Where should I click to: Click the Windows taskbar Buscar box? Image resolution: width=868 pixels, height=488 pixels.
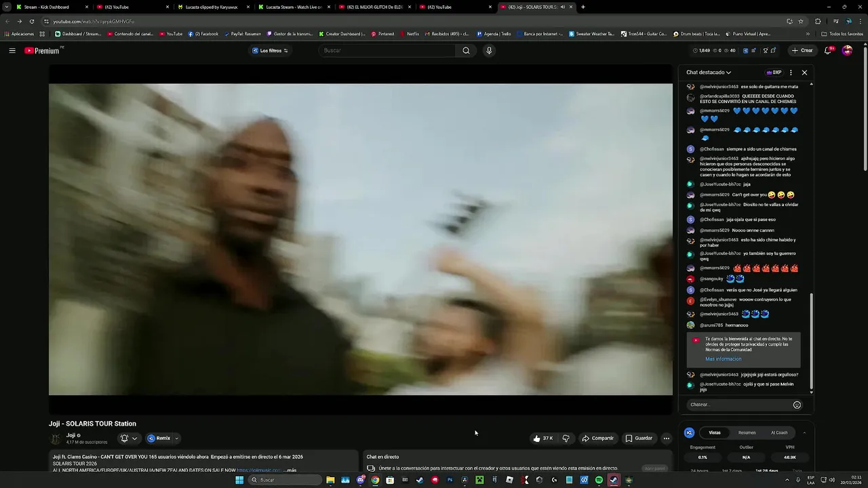[x=285, y=480]
